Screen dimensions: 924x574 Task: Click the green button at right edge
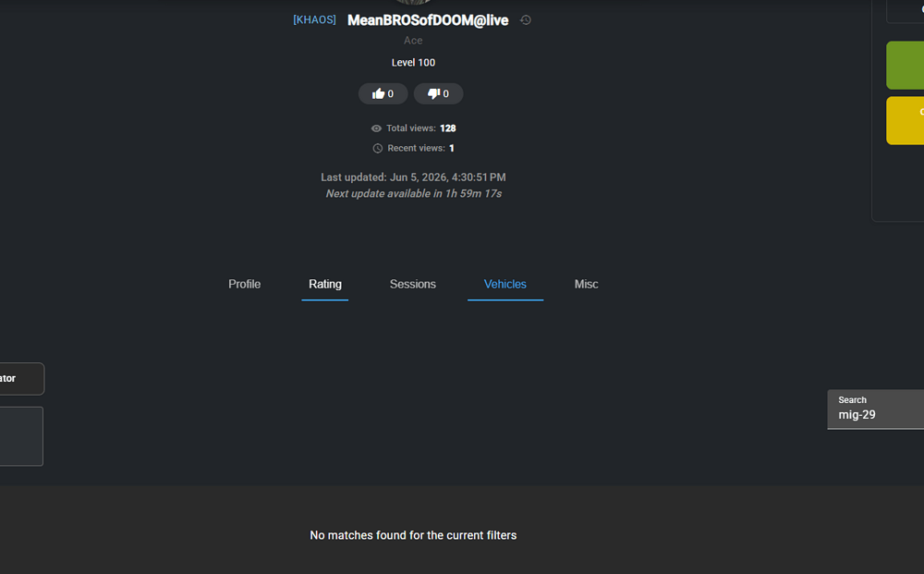pyautogui.click(x=906, y=66)
